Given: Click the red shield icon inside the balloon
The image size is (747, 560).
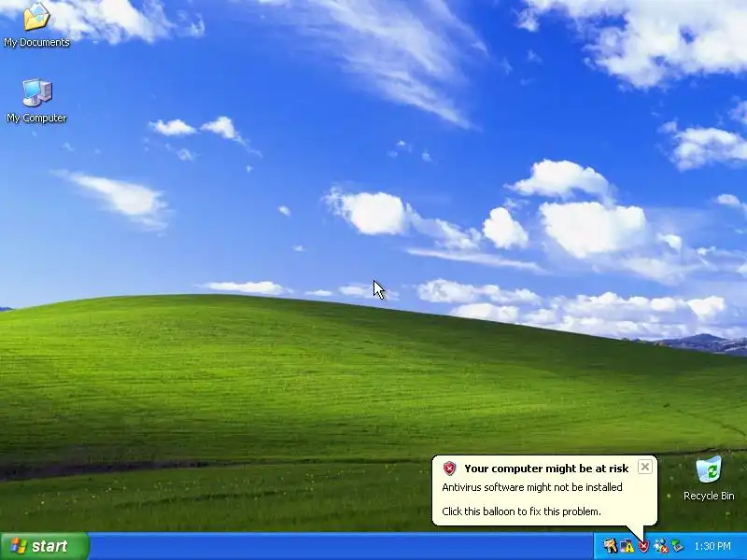Looking at the screenshot, I should point(449,469).
